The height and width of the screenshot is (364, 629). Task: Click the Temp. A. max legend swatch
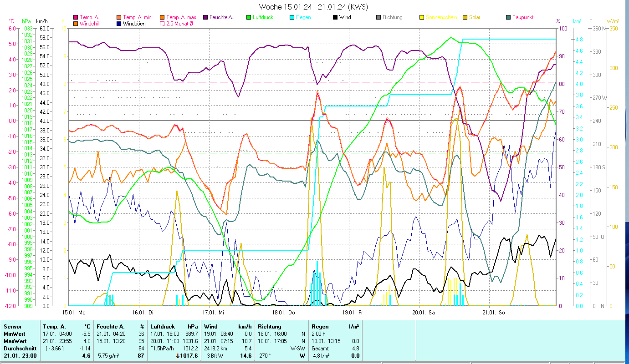pyautogui.click(x=162, y=17)
